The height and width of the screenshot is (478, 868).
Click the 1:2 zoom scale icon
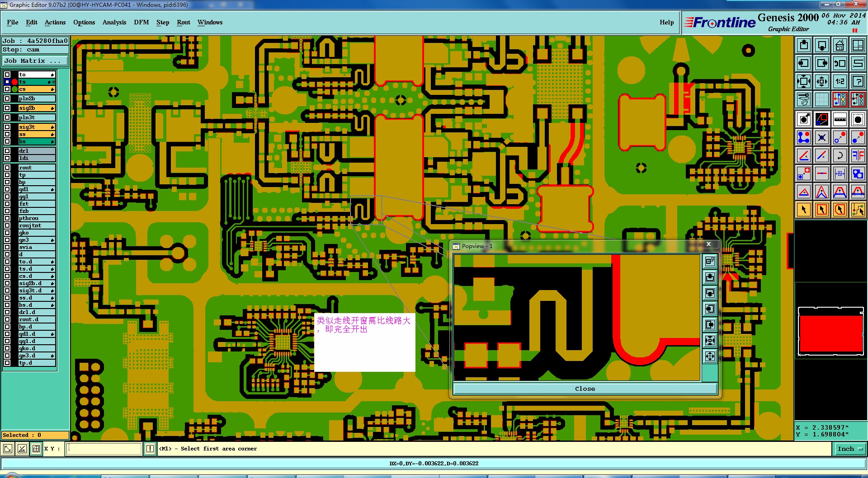pos(840,81)
